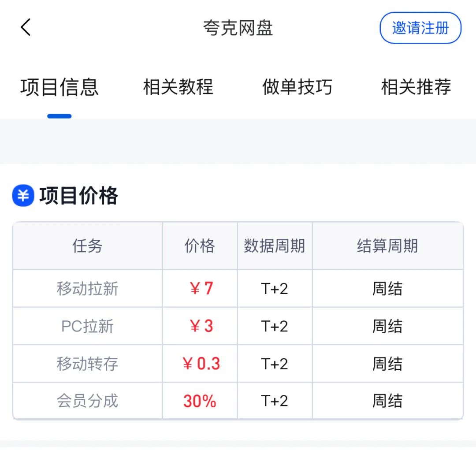Click the 数据周期 column header
476x450 pixels.
(x=275, y=246)
